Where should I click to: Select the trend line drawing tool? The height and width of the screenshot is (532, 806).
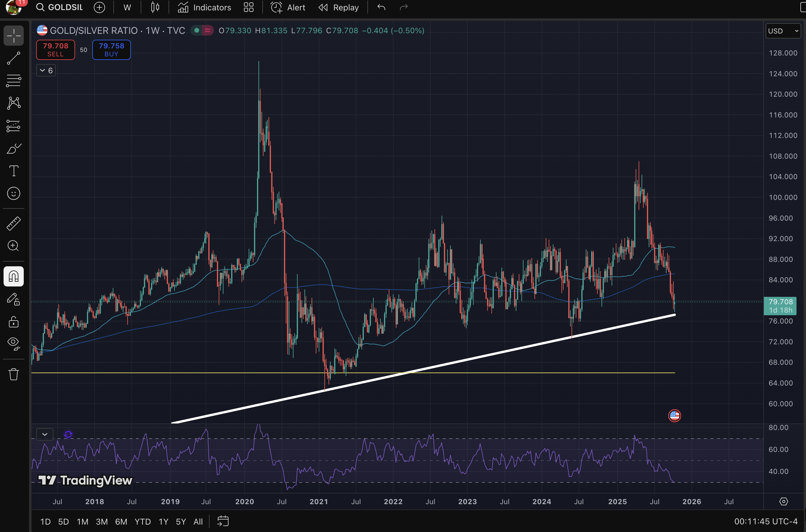[14, 58]
